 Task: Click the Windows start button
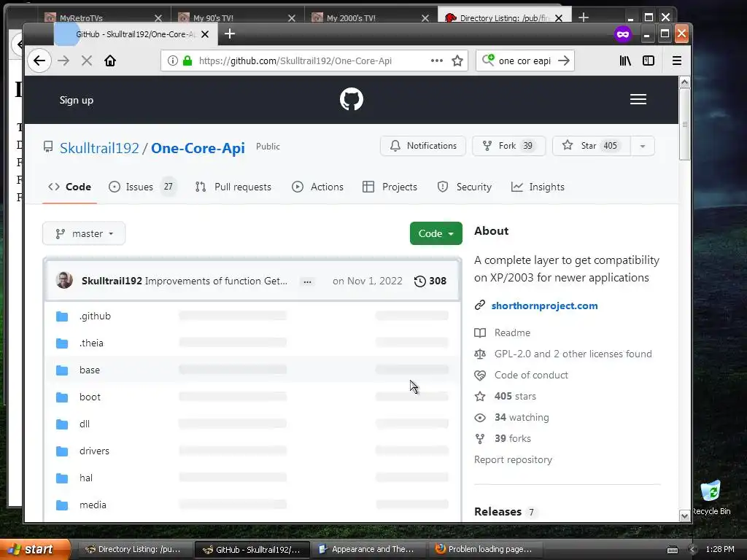point(34,550)
